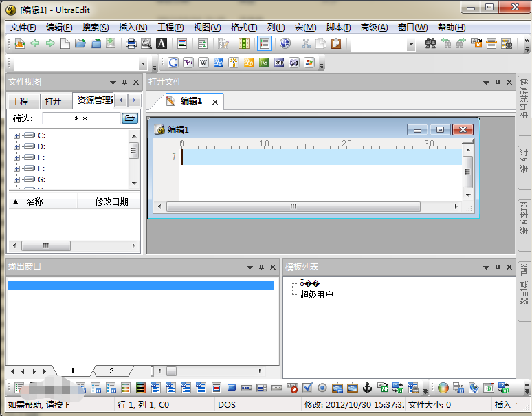Click the word wrap colored lines icon
The image size is (532, 416).
point(182,43)
